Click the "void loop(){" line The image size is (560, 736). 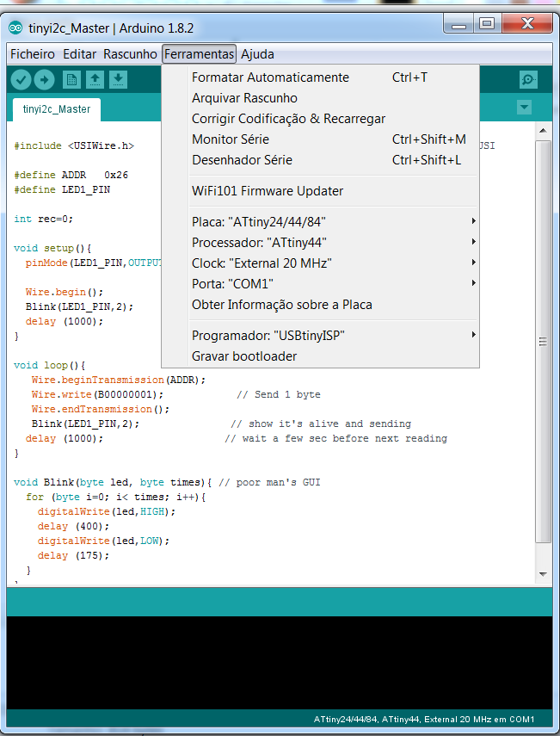coord(50,365)
